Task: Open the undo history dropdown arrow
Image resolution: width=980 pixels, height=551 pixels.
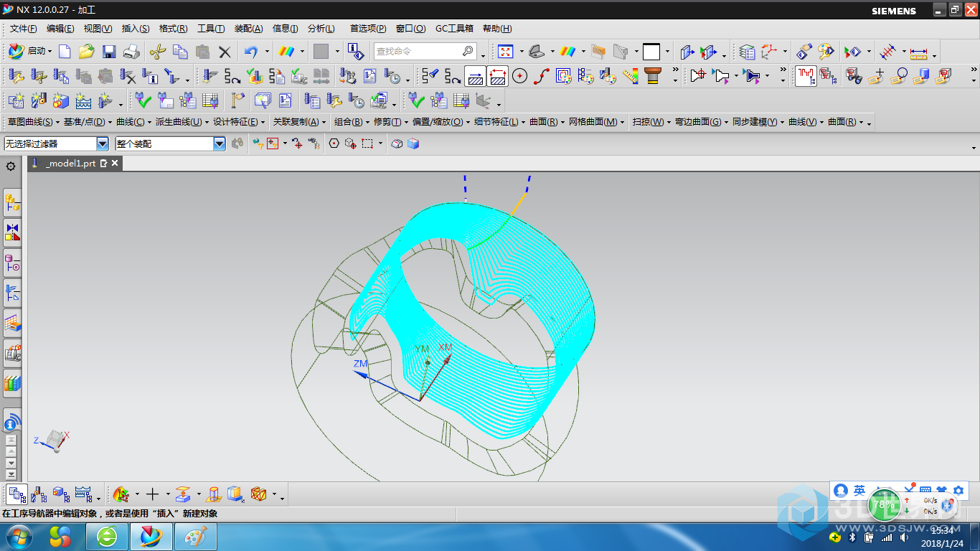Action: coord(267,52)
